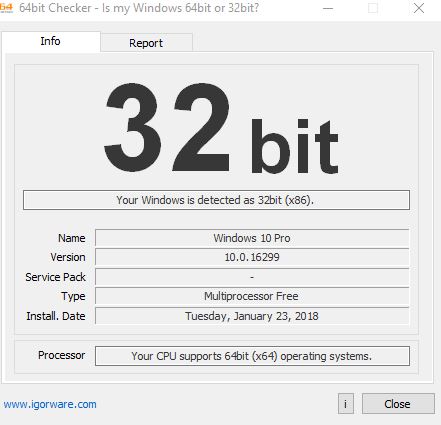Click the install date field Tuesday, January 23, 2018

[x=252, y=316]
